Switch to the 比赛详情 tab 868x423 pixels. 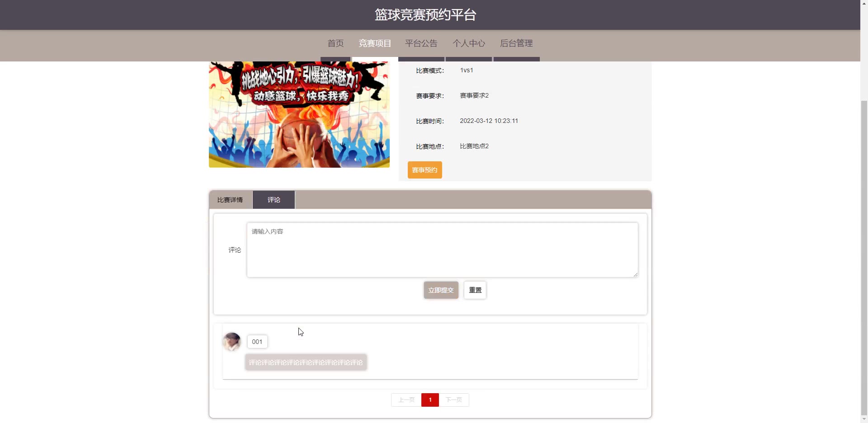coord(230,200)
